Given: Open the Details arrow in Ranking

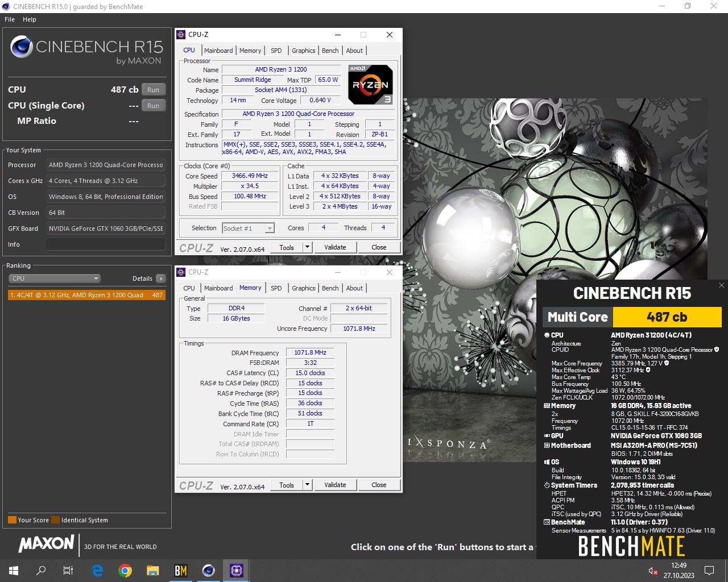Looking at the screenshot, I should (x=161, y=278).
